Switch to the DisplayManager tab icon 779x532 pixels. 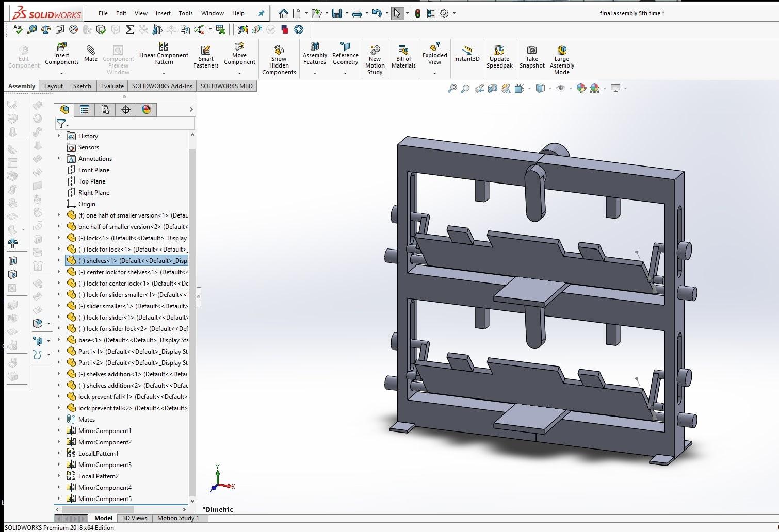(x=147, y=109)
